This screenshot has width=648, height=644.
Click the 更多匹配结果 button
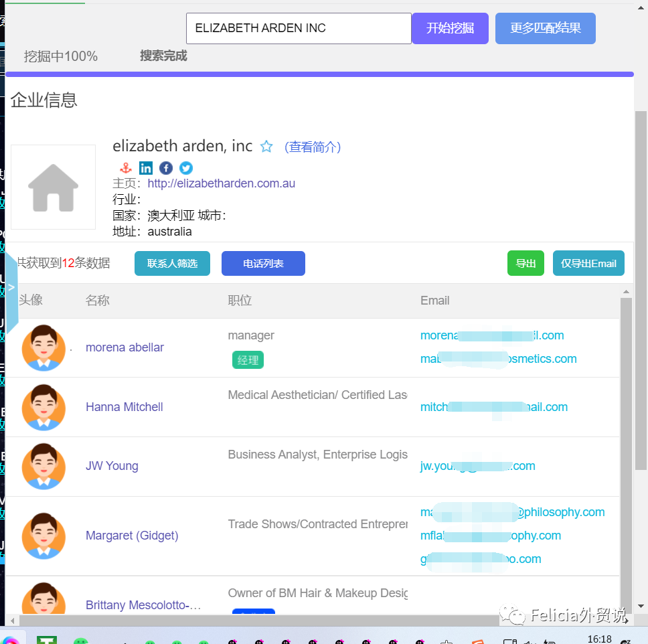(545, 28)
